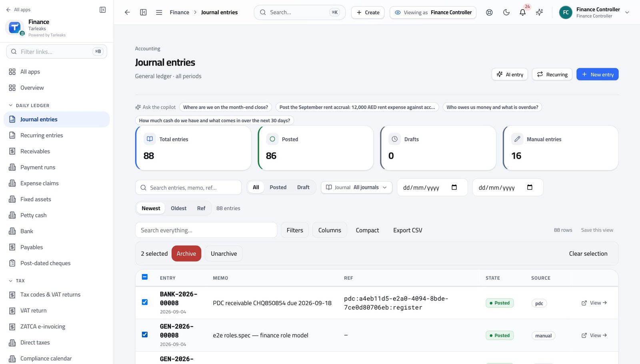
Task: Click the Posted card circle icon
Action: 272,139
